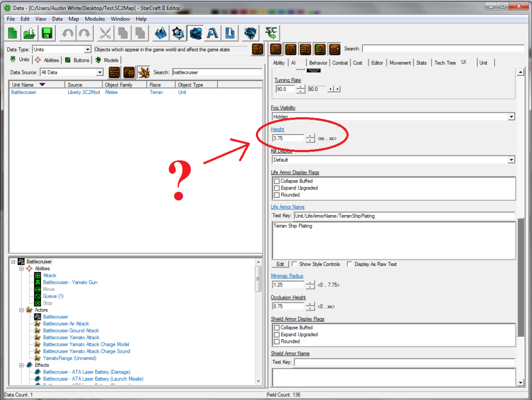Image resolution: width=532 pixels, height=400 pixels.
Task: Switch to the Combat tab
Action: coord(340,63)
